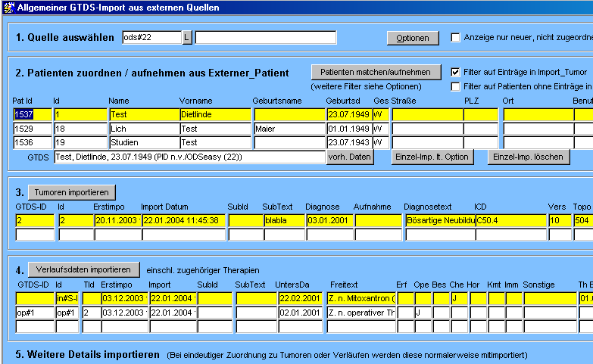
Task: Start Verlaufsdaten importieren
Action: [x=84, y=269]
